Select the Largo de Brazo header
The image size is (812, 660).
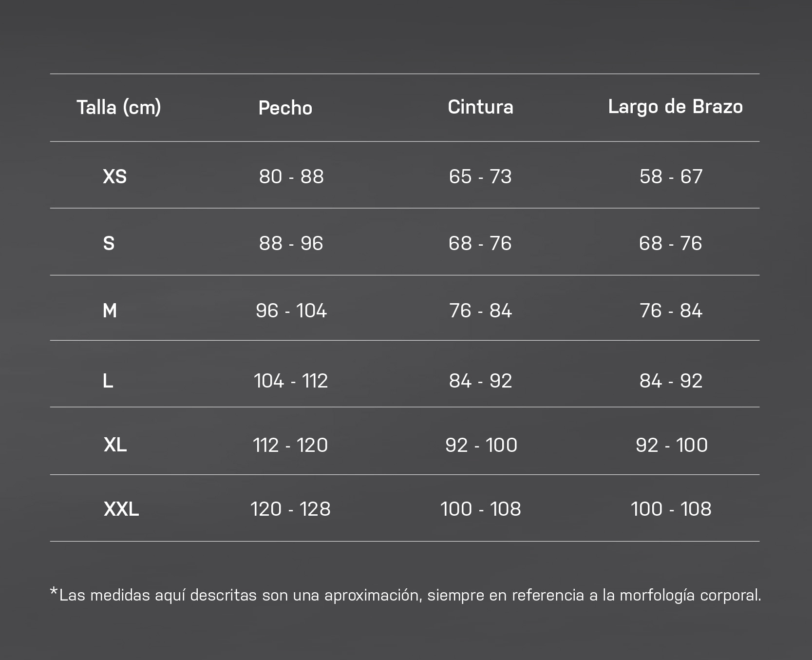676,107
